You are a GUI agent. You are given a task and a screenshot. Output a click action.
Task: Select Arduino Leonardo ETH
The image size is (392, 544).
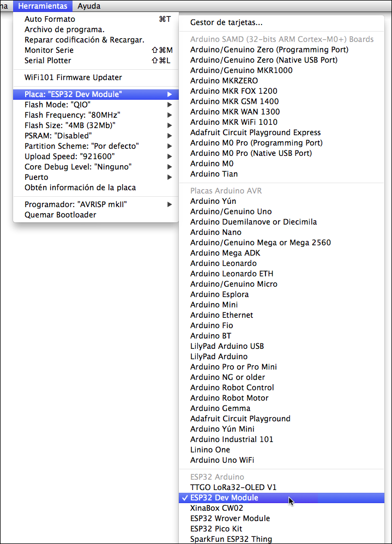(x=281, y=274)
